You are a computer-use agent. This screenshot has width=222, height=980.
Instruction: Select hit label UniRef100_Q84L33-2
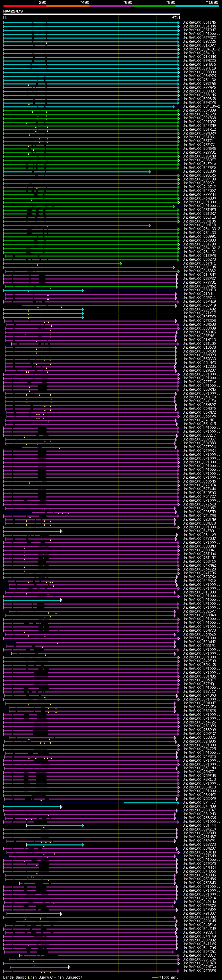[x=201, y=229]
